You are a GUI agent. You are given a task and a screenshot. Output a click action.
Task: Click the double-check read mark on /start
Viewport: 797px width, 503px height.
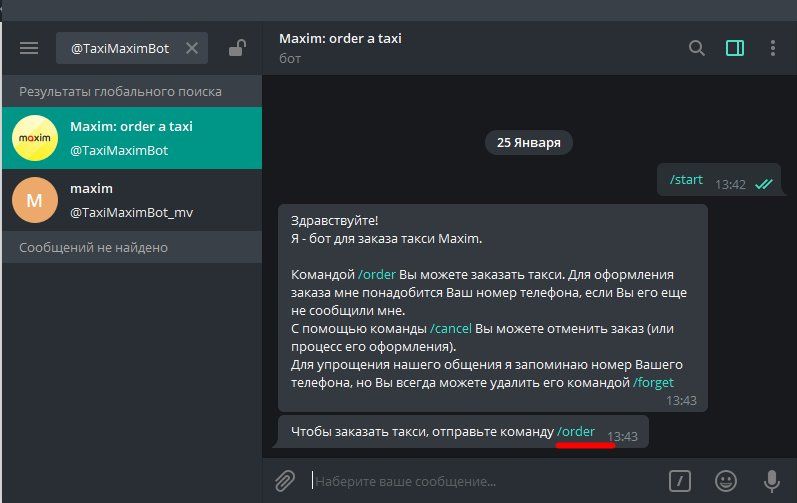click(763, 184)
